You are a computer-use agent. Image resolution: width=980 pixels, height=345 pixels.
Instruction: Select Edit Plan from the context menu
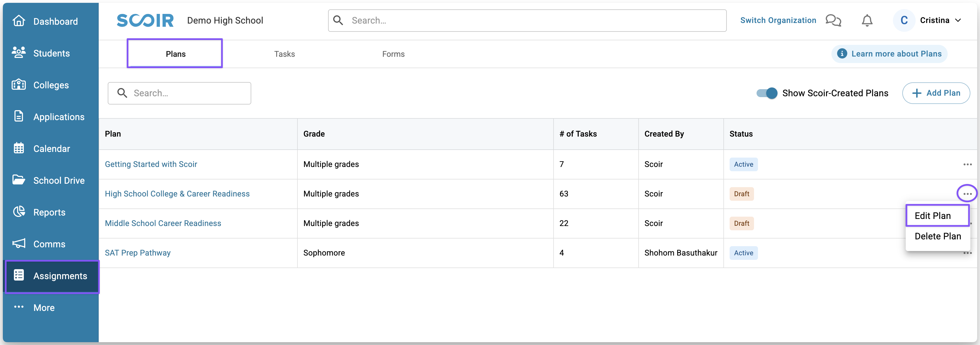point(932,216)
